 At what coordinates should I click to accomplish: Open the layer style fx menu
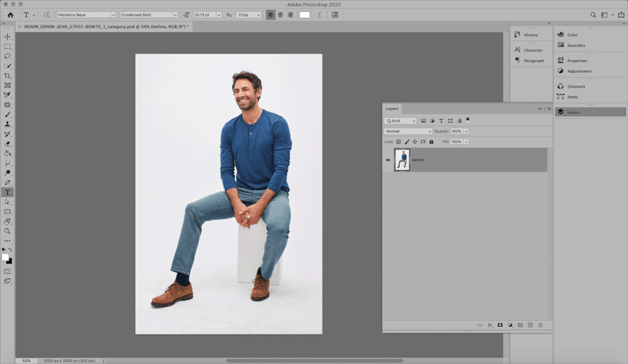[x=489, y=325]
